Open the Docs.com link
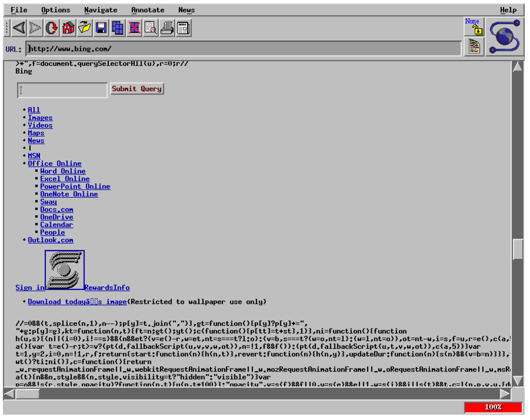This screenshot has width=530, height=420. point(57,210)
